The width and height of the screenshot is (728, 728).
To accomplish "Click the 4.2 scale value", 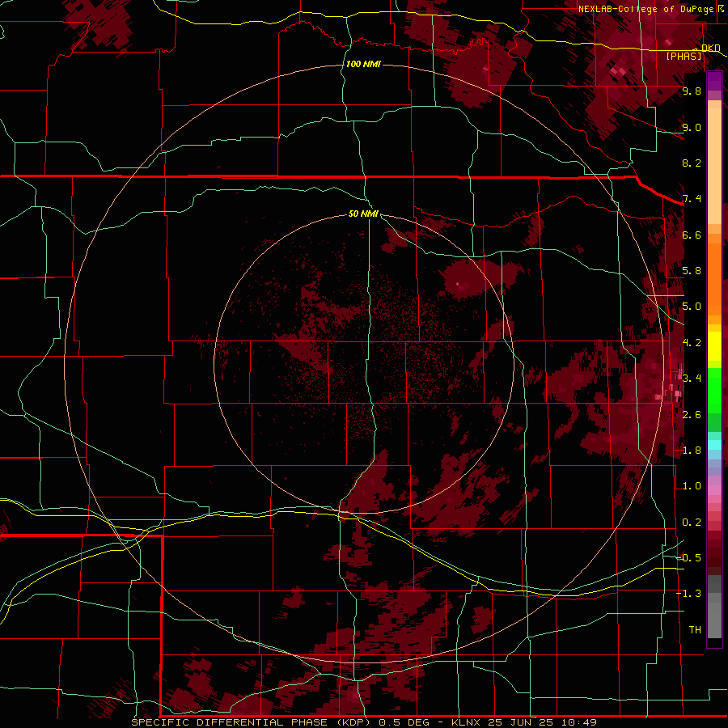I will point(692,343).
